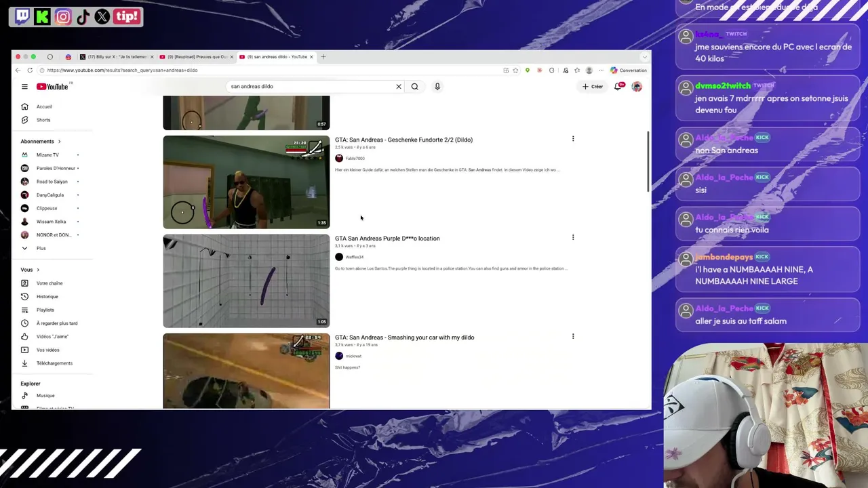The image size is (868, 488).
Task: Click the magnifier search button
Action: [x=415, y=87]
